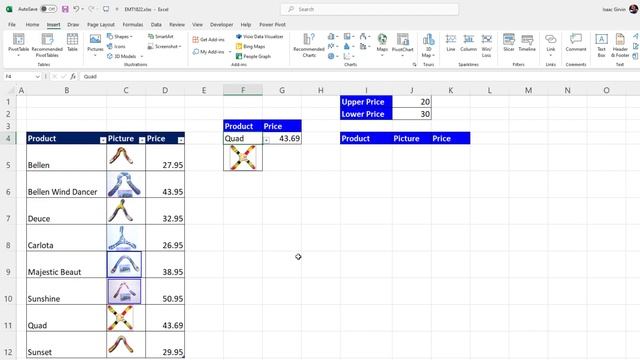
Task: Open People Graph add-in
Action: 253,56
